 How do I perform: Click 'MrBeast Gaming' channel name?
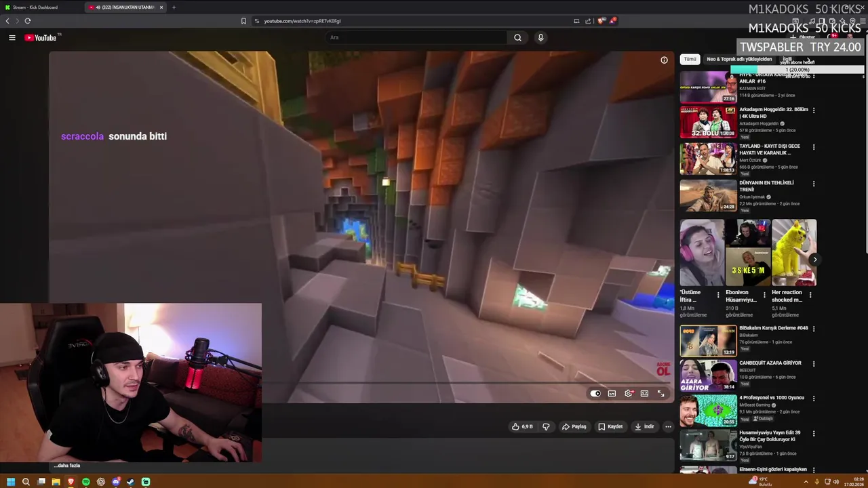click(x=755, y=405)
